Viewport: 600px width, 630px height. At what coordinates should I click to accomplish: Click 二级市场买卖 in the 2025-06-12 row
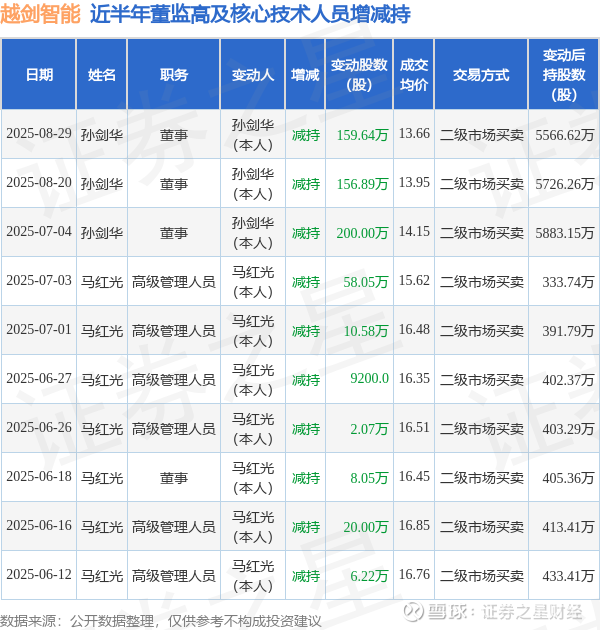click(x=481, y=576)
